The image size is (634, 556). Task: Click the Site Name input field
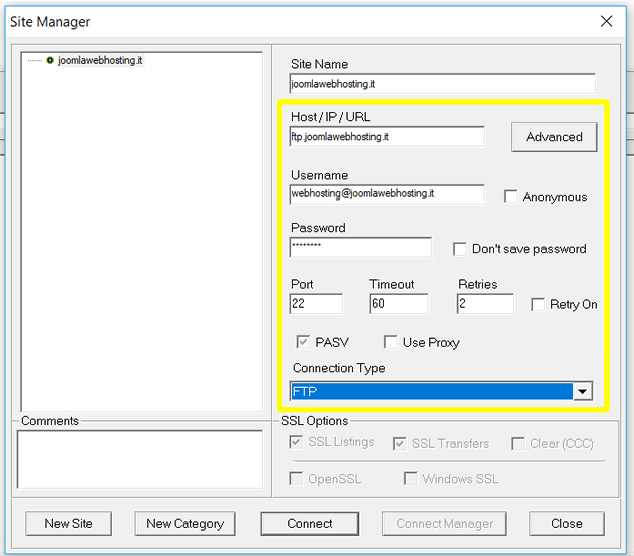click(x=442, y=84)
